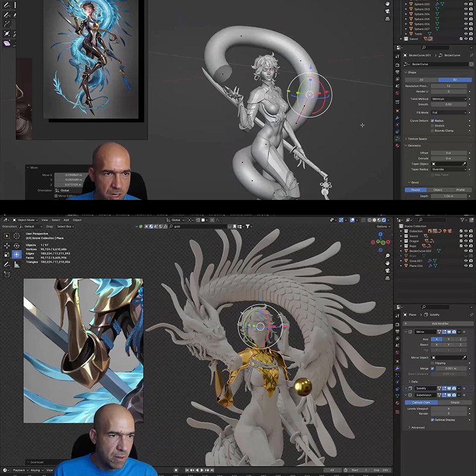Open Material tab in lower properties panel
476x476 pixels.
pos(397,403)
